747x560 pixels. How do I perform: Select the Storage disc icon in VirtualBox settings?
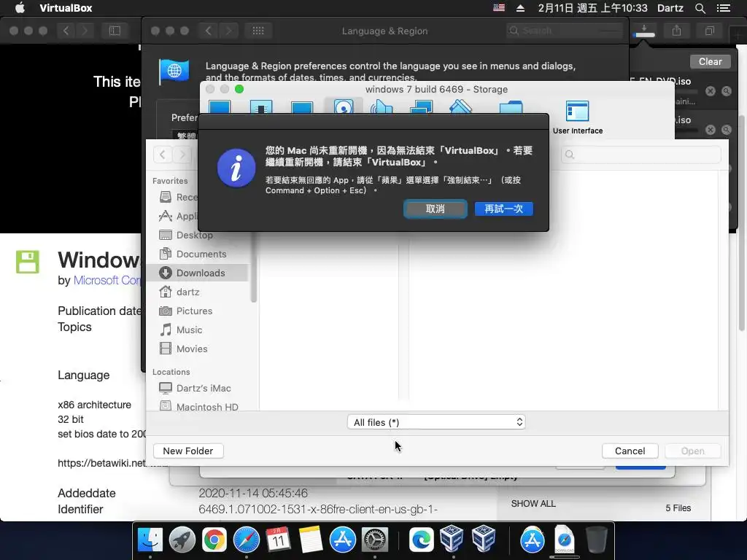pos(344,106)
